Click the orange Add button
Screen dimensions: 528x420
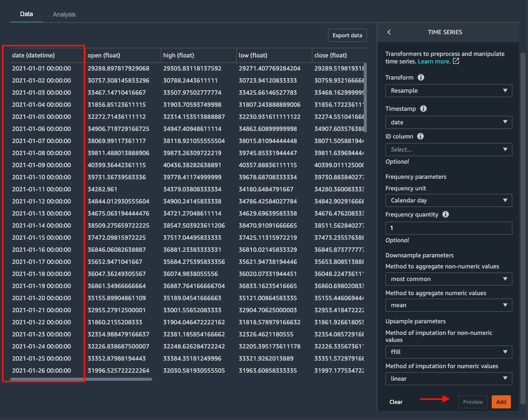[501, 402]
